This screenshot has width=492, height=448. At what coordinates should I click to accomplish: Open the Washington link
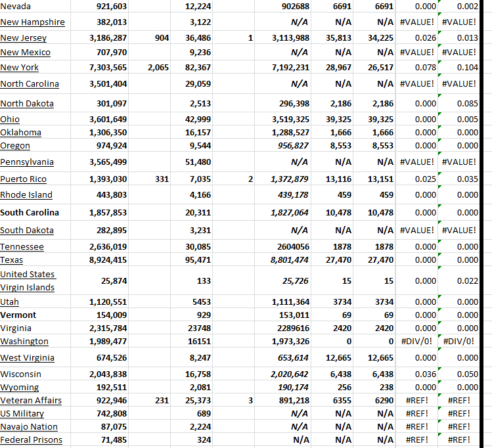24,342
